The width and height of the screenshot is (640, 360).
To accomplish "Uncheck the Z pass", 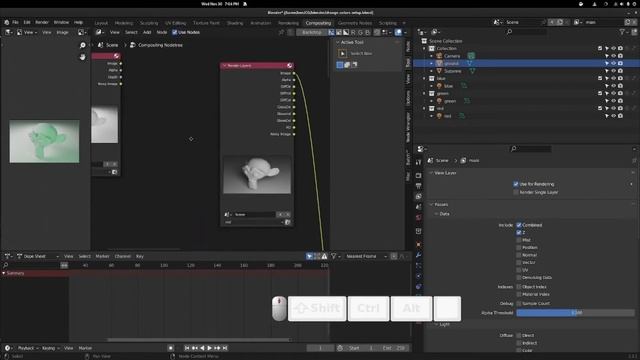I will 519,233.
